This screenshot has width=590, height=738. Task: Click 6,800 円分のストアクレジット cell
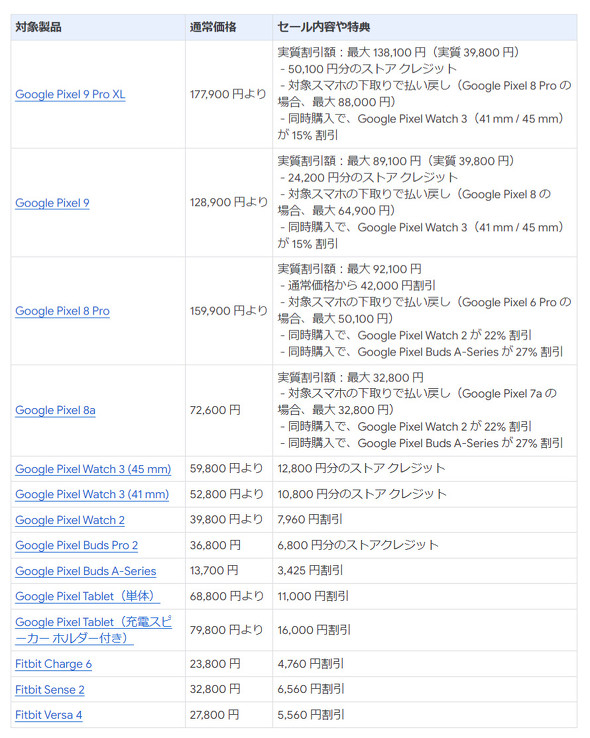(x=424, y=545)
